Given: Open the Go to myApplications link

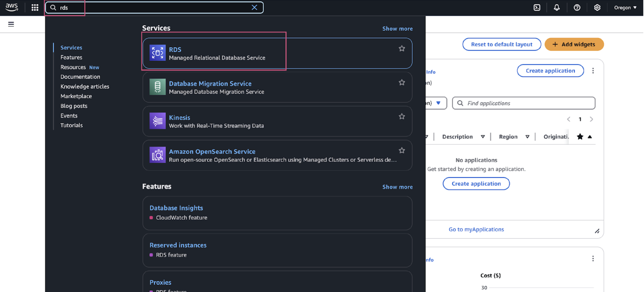Looking at the screenshot, I should [x=476, y=229].
